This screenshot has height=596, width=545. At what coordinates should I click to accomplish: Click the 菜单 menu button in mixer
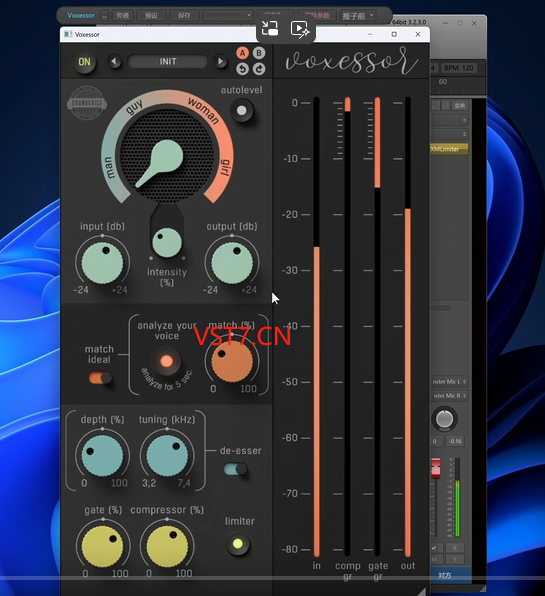[x=459, y=106]
